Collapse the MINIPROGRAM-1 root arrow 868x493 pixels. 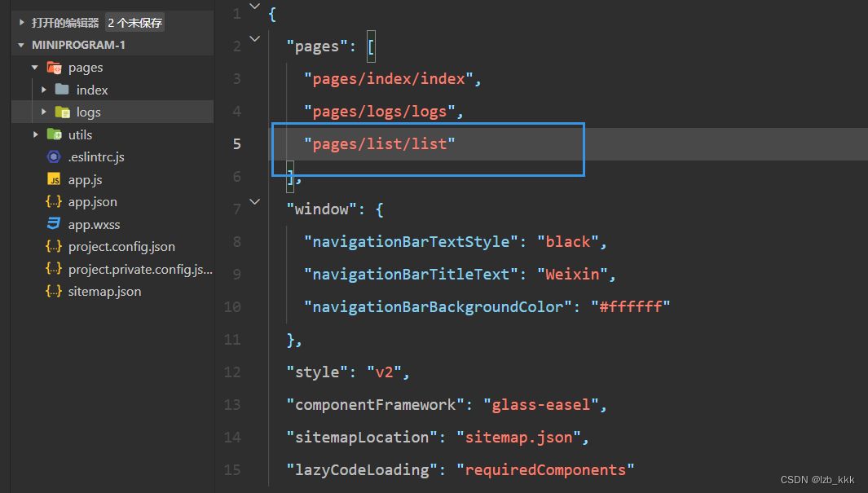(x=21, y=45)
